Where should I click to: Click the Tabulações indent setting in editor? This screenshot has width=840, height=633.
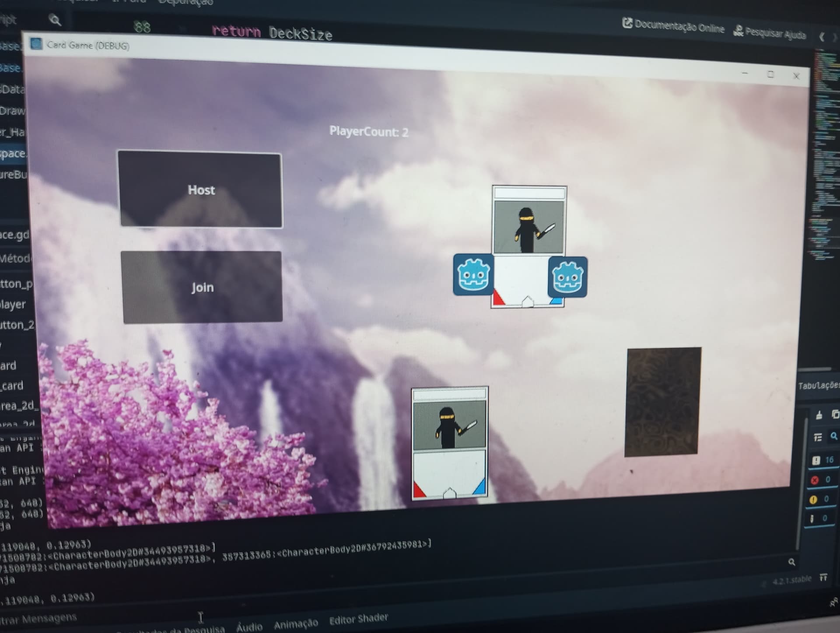pyautogui.click(x=818, y=385)
